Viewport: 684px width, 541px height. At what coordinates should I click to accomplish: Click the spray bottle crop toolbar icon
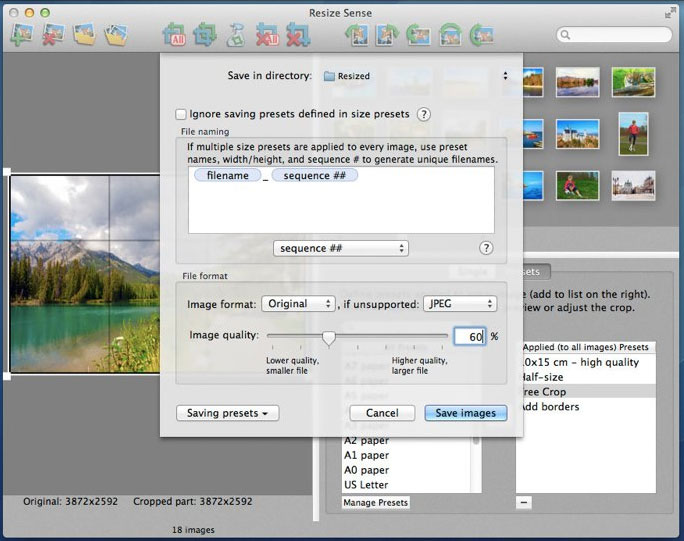[236, 35]
